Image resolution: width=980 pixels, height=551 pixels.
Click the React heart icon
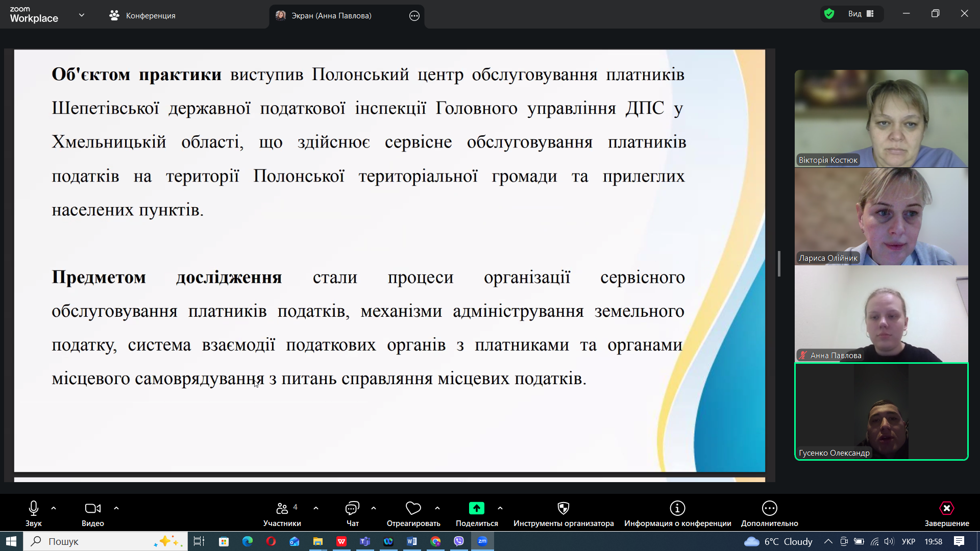413,508
